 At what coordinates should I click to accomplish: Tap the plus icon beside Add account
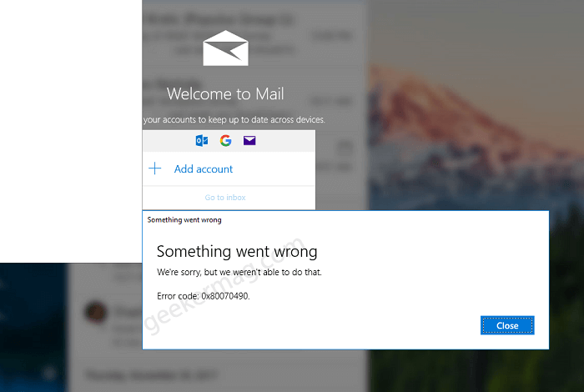pyautogui.click(x=154, y=168)
